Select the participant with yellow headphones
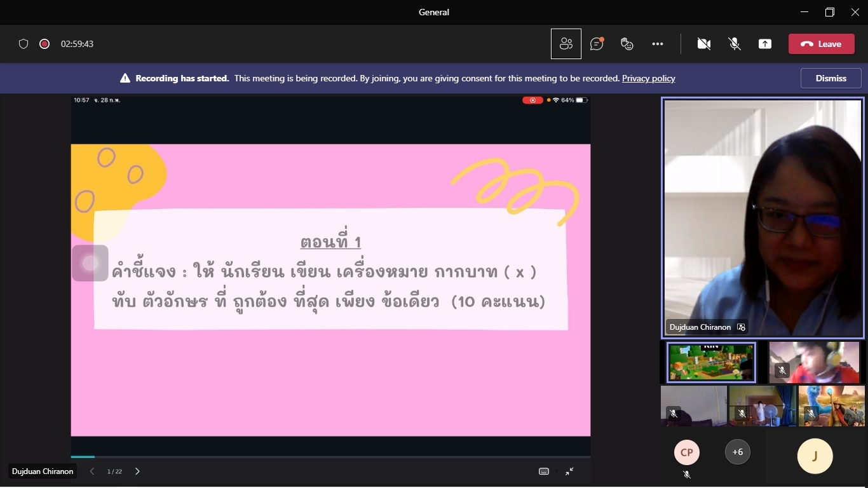This screenshot has width=868, height=488. click(x=814, y=362)
